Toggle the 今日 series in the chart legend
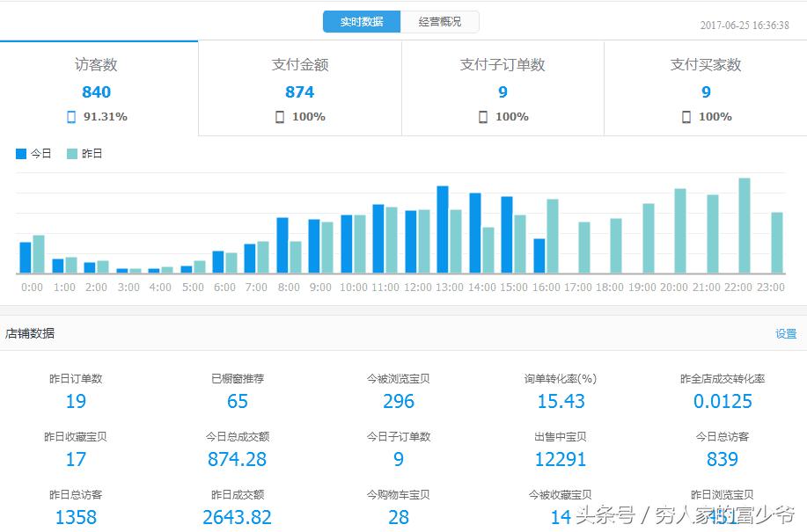This screenshot has height=532, width=807. tap(33, 152)
